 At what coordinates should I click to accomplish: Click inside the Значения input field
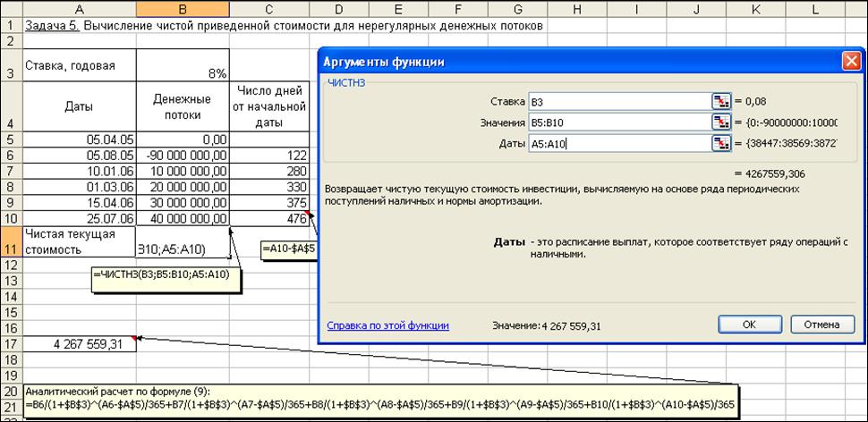tap(619, 122)
